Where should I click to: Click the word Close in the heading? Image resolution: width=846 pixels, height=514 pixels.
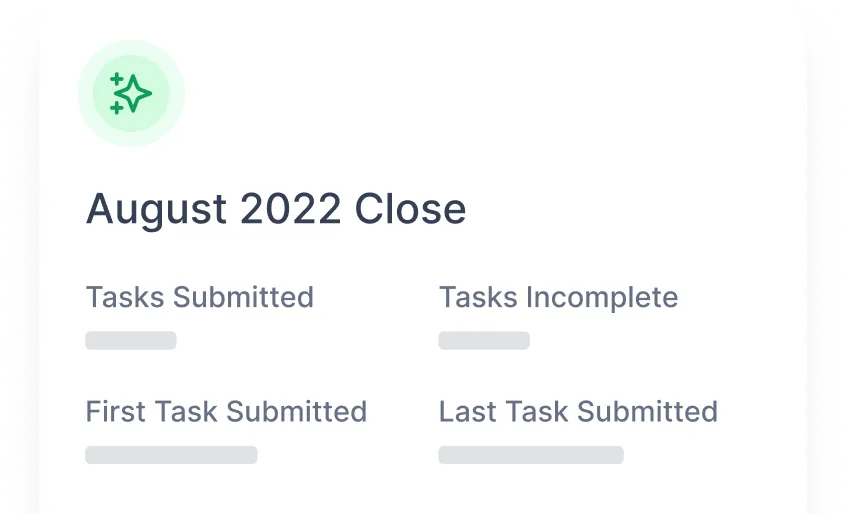[x=411, y=210]
